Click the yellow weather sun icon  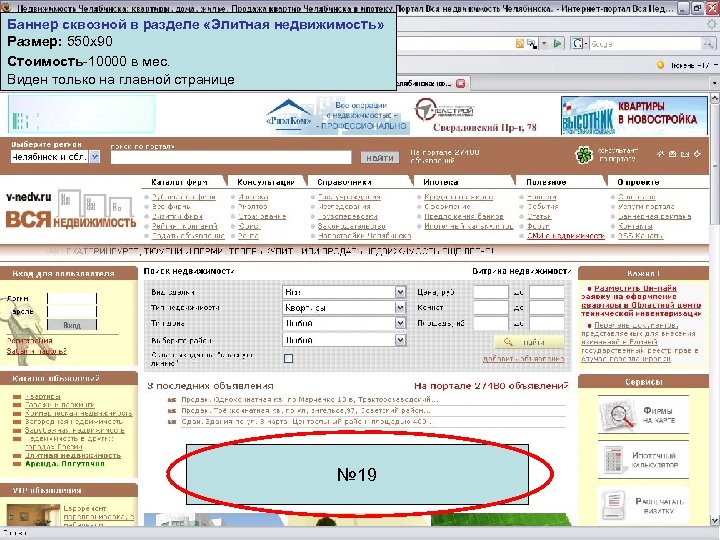point(660,65)
